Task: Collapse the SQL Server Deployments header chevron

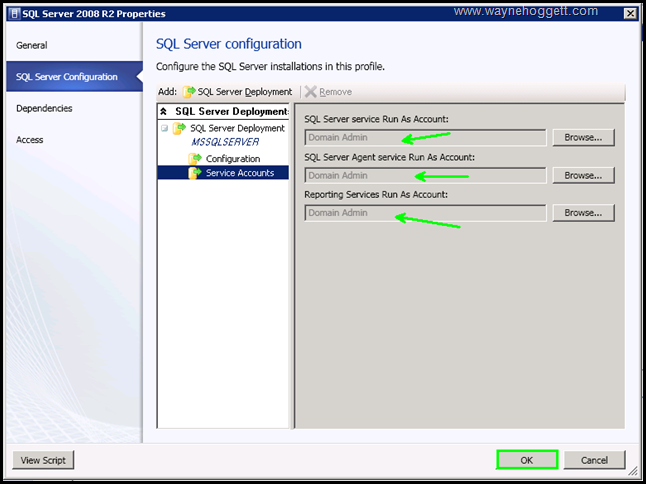Action: (164, 111)
